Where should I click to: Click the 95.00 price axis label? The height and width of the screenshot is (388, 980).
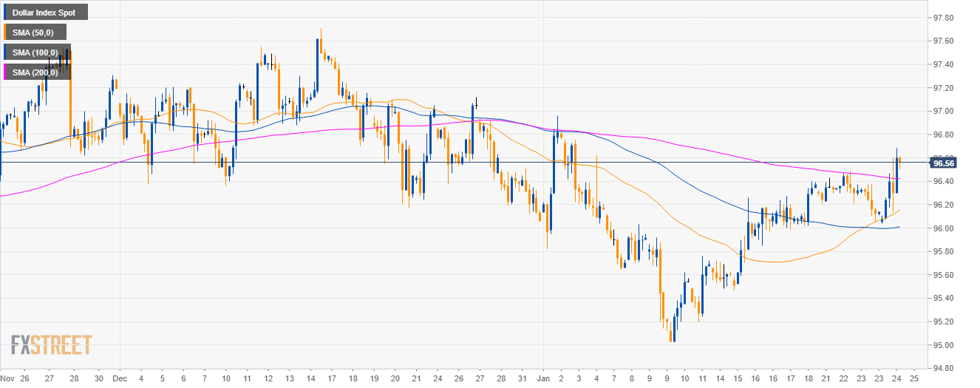tap(942, 345)
